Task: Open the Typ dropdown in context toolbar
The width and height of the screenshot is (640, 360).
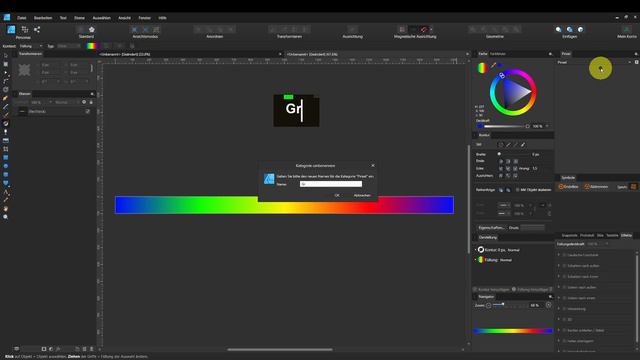Action: [69, 46]
